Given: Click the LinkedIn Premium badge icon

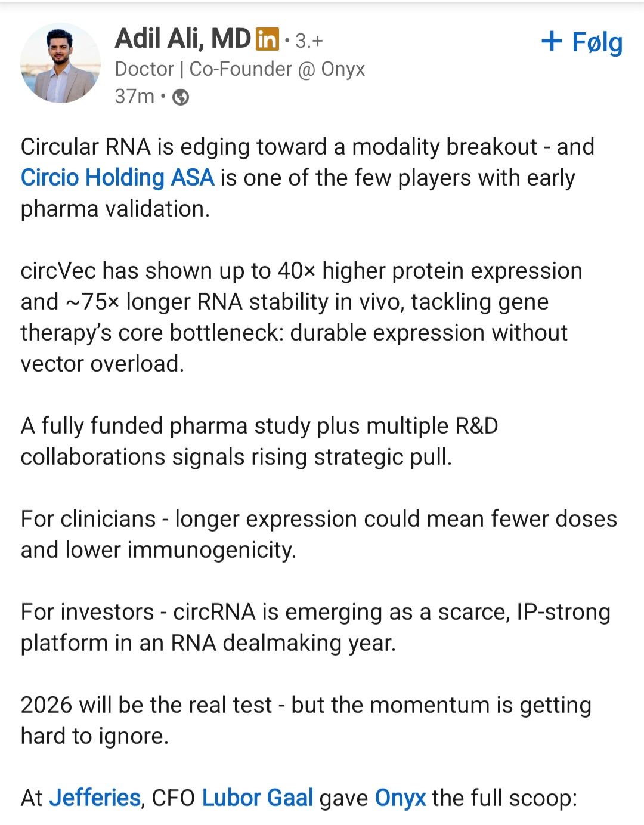Looking at the screenshot, I should pos(267,39).
